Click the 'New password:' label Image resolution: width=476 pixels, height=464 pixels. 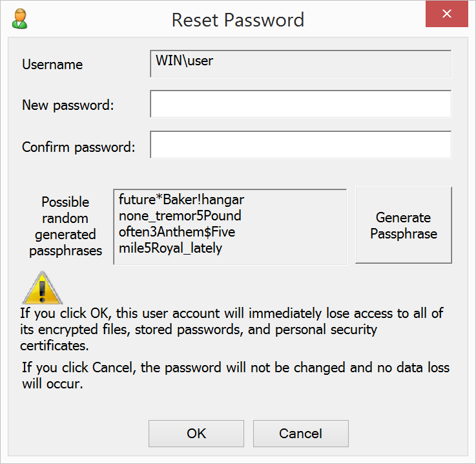click(x=68, y=105)
